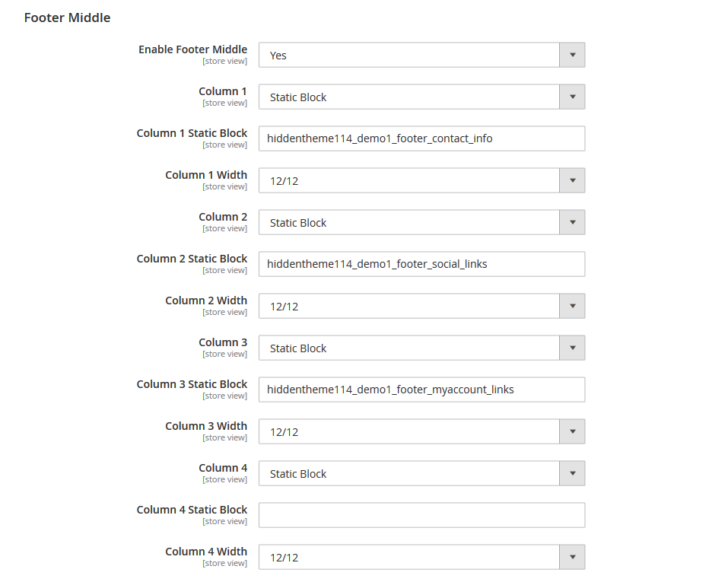This screenshot has height=582, width=728.
Task: Open the Column 2 Width dropdown
Action: point(572,306)
